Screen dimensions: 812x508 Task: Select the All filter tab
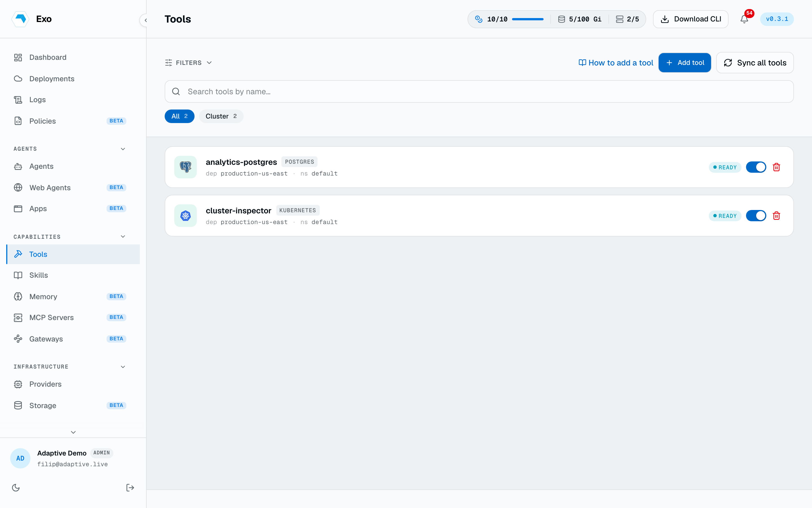[180, 116]
